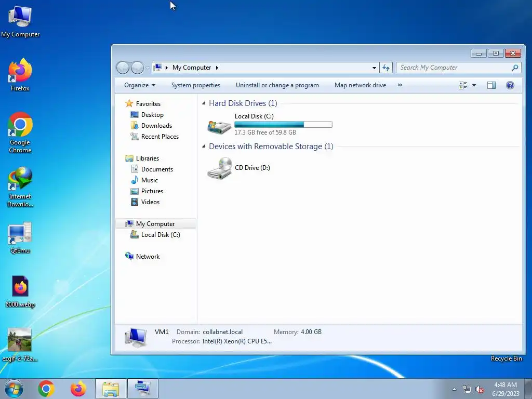Open the Windows Start menu orb

tap(14, 389)
